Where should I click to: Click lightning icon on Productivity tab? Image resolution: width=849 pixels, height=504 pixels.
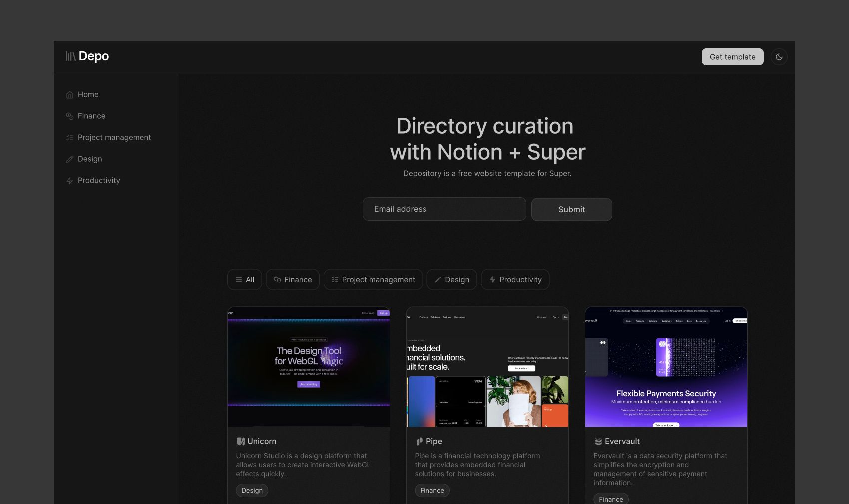click(x=492, y=280)
